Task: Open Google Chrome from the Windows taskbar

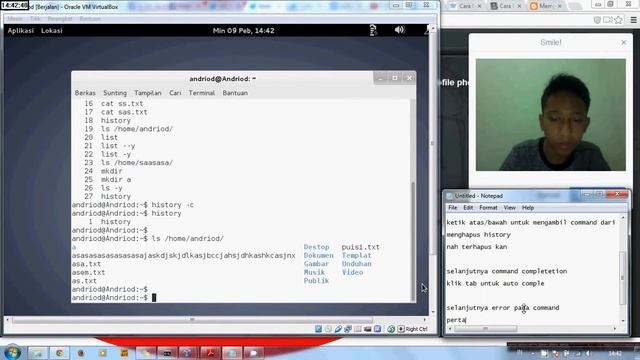Action: (x=60, y=353)
